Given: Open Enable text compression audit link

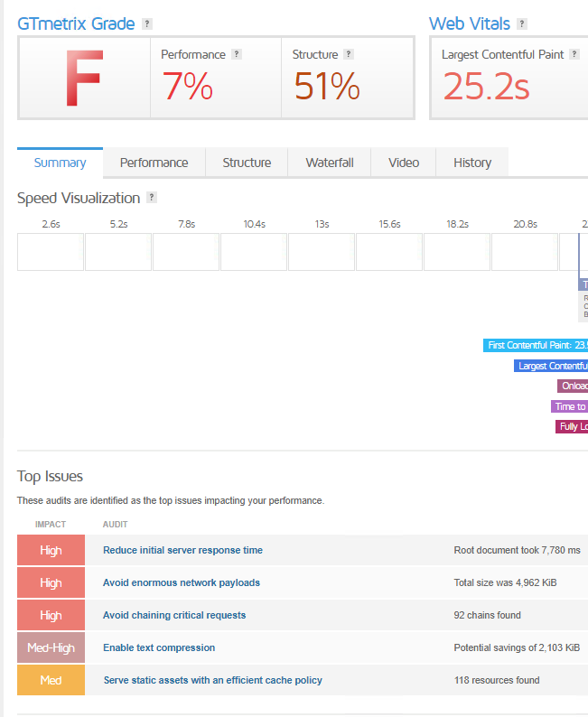Looking at the screenshot, I should (159, 647).
